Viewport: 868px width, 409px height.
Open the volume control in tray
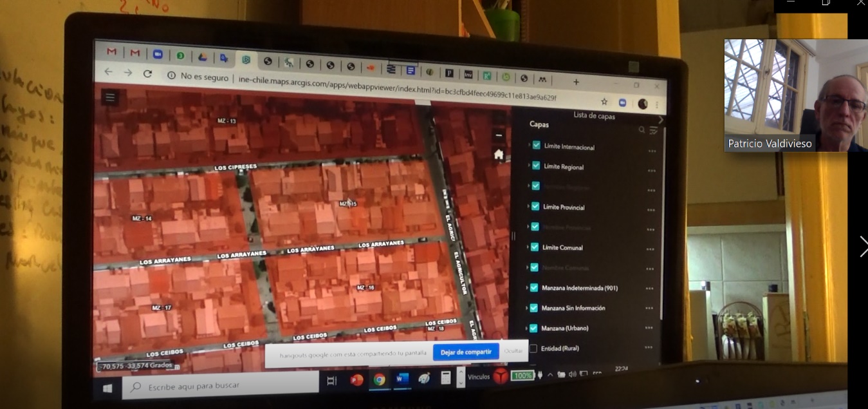[573, 374]
